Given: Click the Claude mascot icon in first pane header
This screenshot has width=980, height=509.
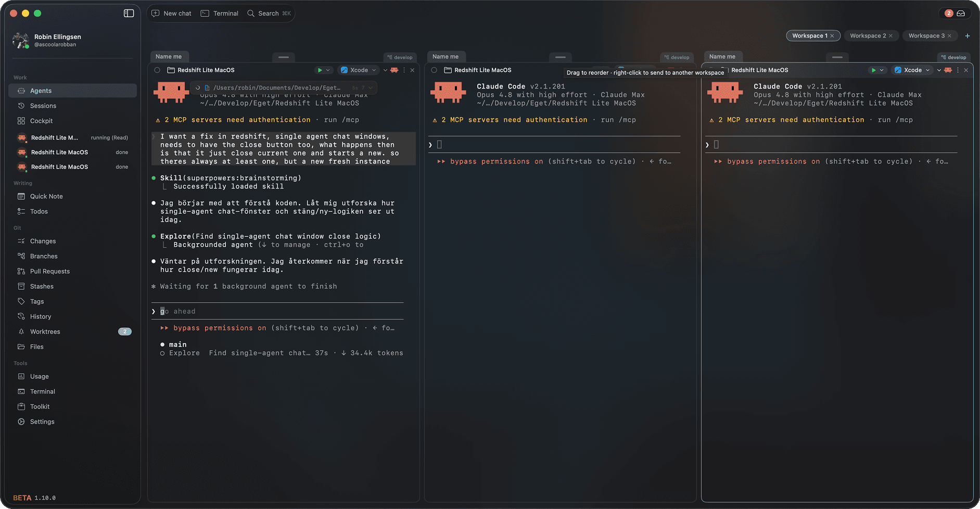Looking at the screenshot, I should (x=394, y=70).
